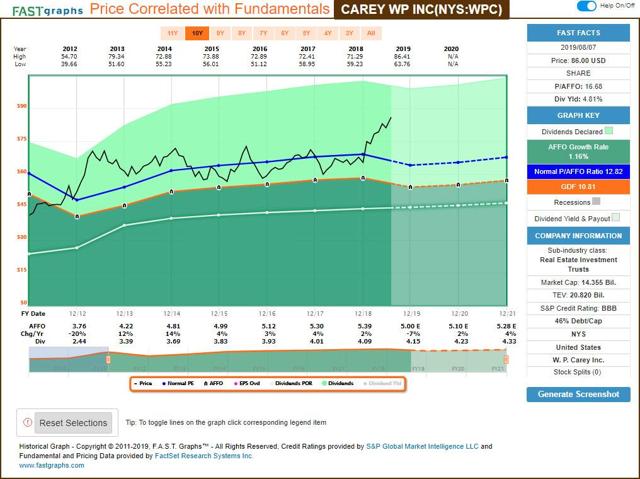This screenshot has width=640, height=479.
Task: Toggle the Normal PE legend item
Action: click(178, 384)
